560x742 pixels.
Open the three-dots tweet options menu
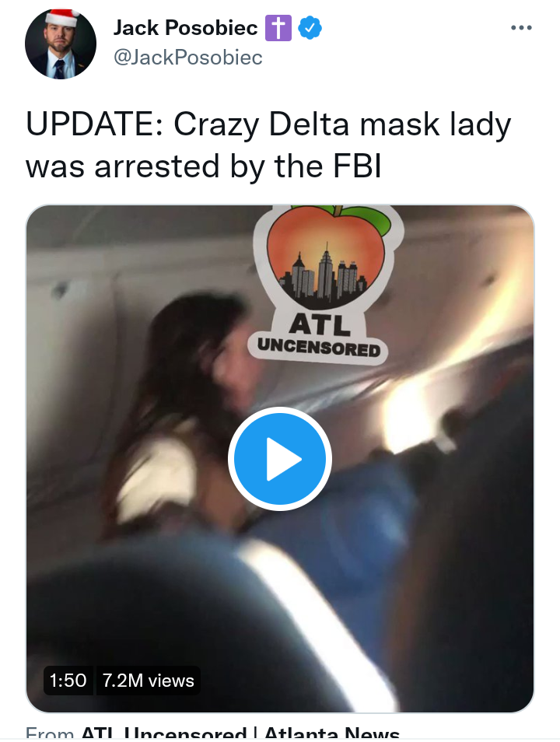(x=521, y=28)
